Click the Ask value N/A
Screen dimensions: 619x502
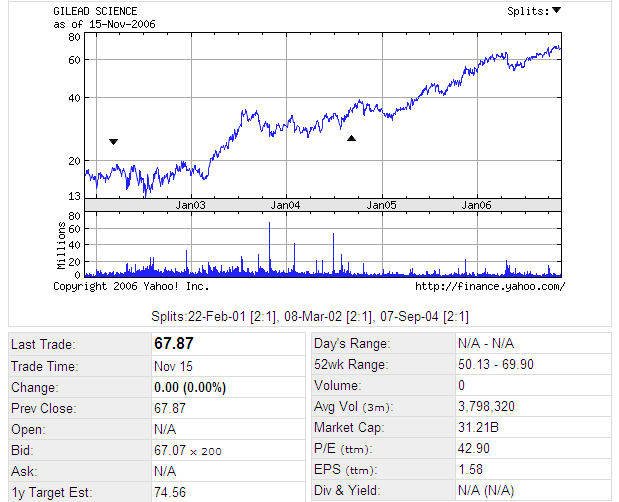(x=165, y=471)
